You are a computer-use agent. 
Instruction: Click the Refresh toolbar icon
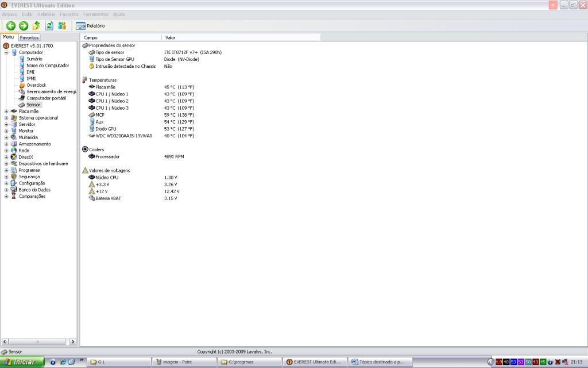click(49, 25)
